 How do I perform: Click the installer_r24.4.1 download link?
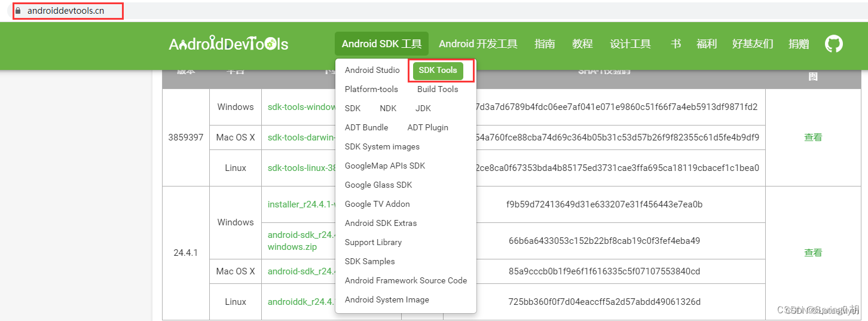coord(301,204)
